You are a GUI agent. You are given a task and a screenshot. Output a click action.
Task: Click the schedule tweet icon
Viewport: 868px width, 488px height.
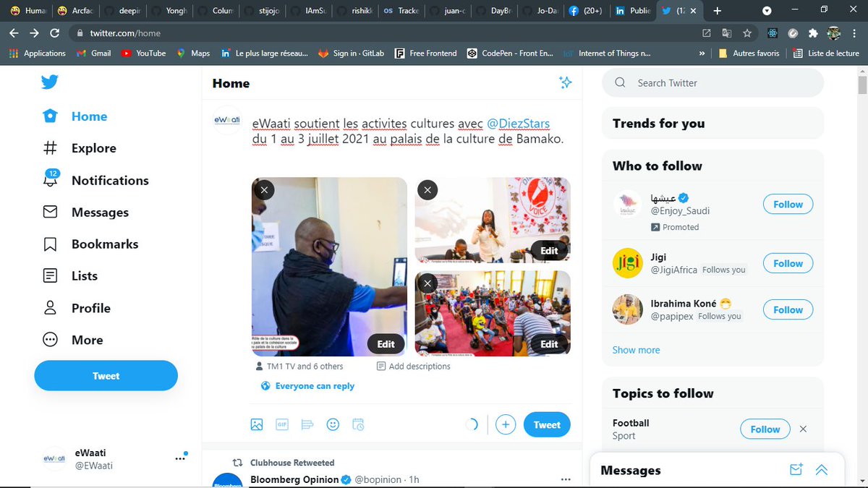pyautogui.click(x=358, y=424)
